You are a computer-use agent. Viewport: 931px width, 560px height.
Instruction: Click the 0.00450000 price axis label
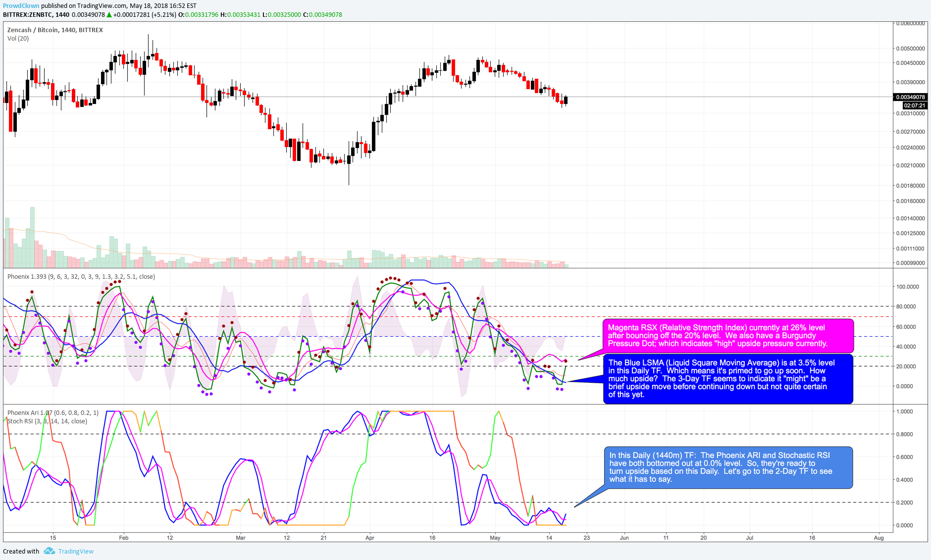(x=910, y=63)
